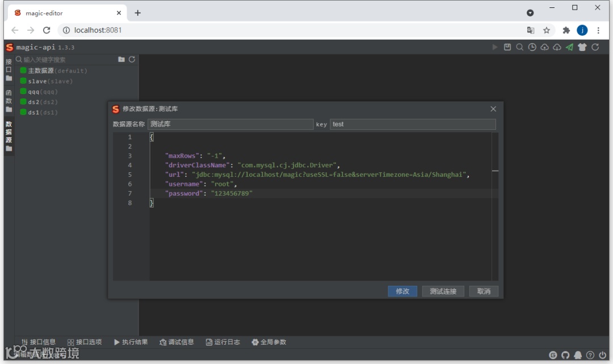This screenshot has height=364, width=613.
Task: Click line number 8 in editor gutter
Action: pyautogui.click(x=130, y=203)
